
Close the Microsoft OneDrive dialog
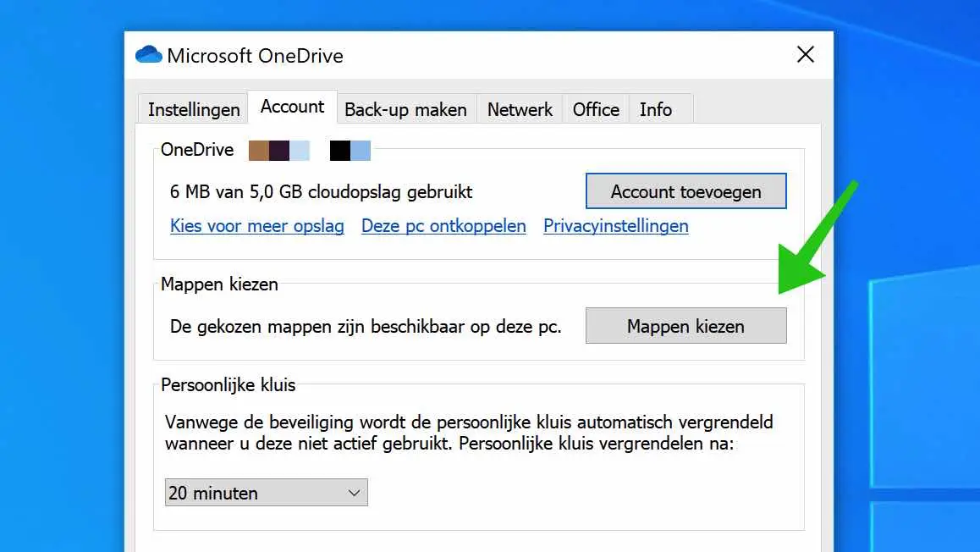point(805,54)
